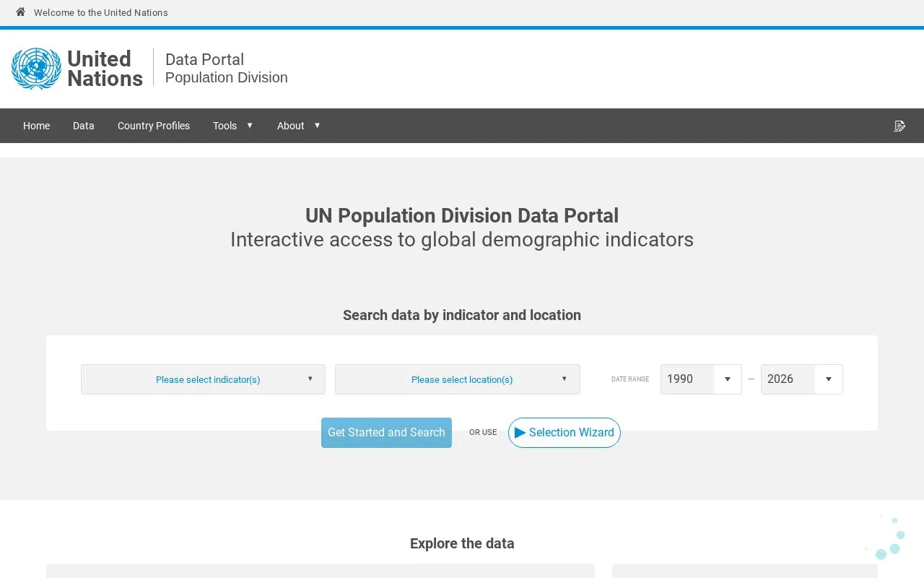This screenshot has width=924, height=578.
Task: Click the 'DATE RANGE' label
Action: (x=630, y=379)
